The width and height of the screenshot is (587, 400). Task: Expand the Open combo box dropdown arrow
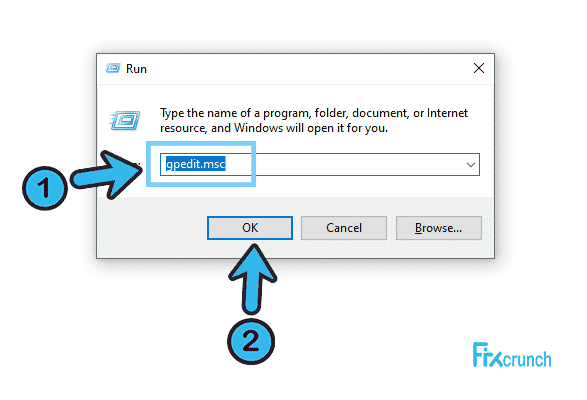(x=471, y=164)
